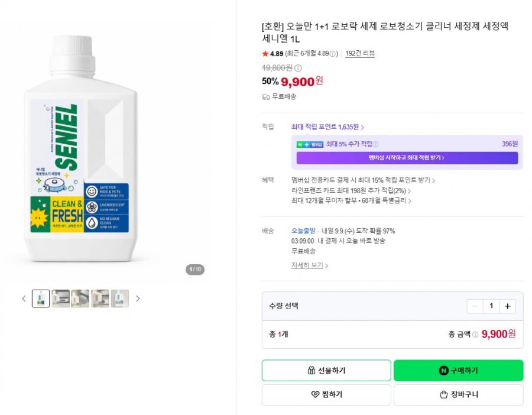
Task: Expand 멤버십 전용카드 15% 적립 benefit
Action: pyautogui.click(x=363, y=180)
